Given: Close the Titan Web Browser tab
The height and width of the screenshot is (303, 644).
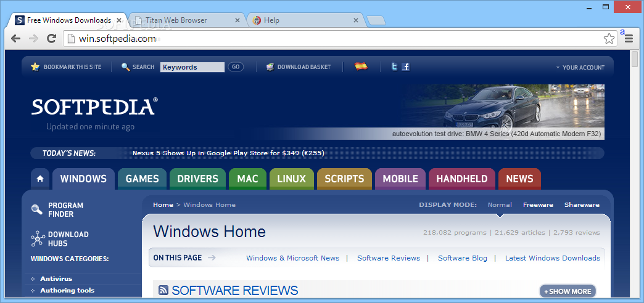Looking at the screenshot, I should tap(237, 20).
